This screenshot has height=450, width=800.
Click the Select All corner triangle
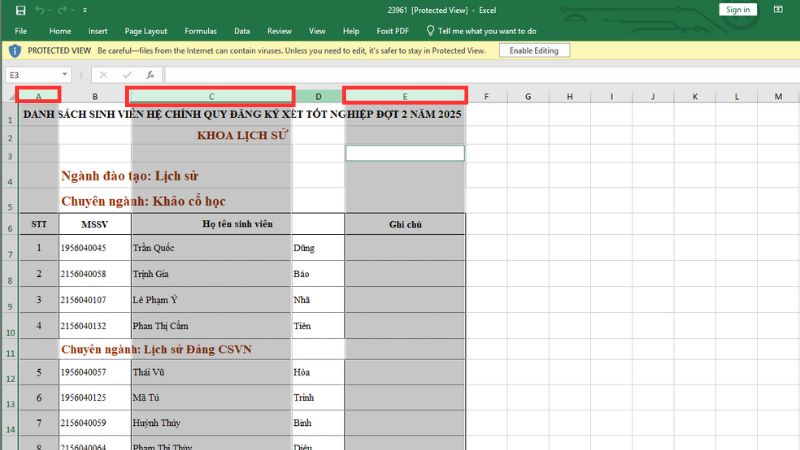click(9, 97)
